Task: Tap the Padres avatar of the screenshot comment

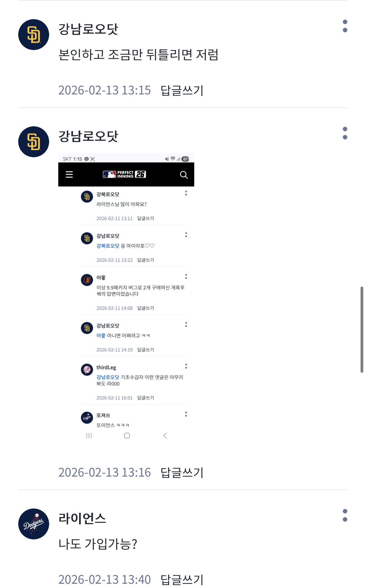Action: [34, 142]
